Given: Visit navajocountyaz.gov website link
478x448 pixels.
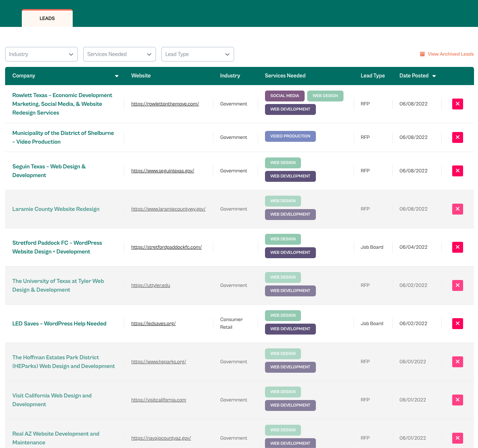Looking at the screenshot, I should (x=161, y=438).
